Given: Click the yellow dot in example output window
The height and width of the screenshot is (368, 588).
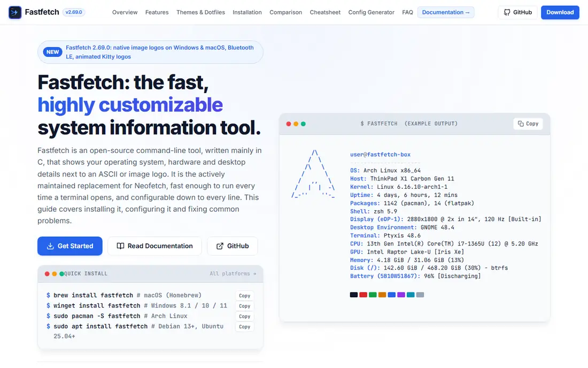Looking at the screenshot, I should [296, 124].
